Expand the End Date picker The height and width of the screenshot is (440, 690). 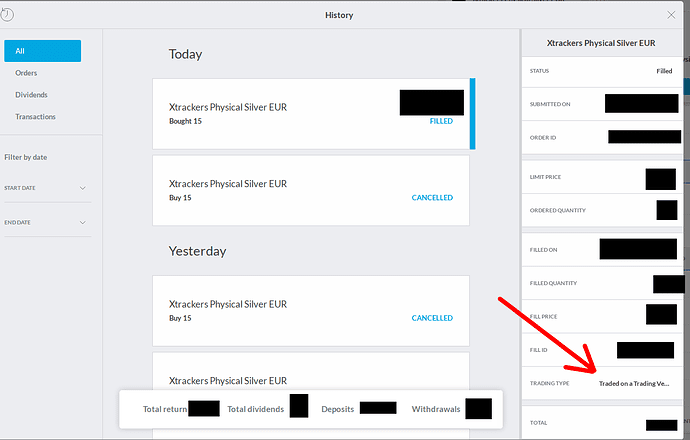tap(48, 223)
